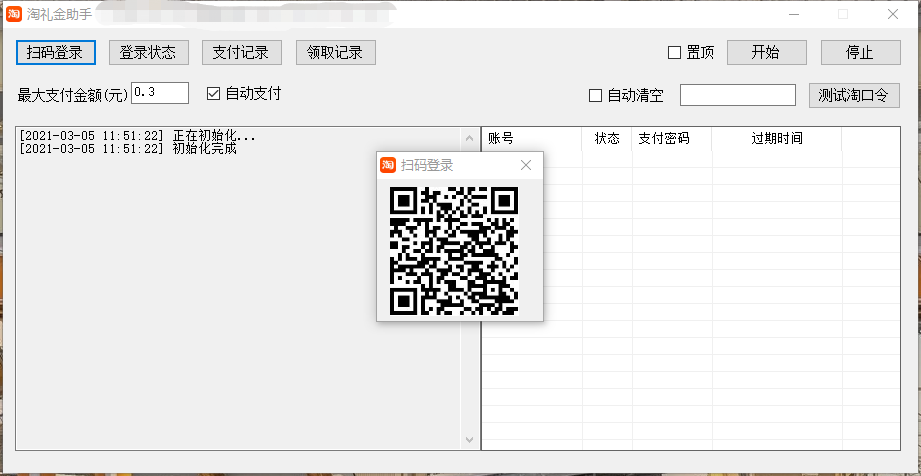The height and width of the screenshot is (476, 921).
Task: Click the log scrollbar up arrow
Action: [x=469, y=139]
